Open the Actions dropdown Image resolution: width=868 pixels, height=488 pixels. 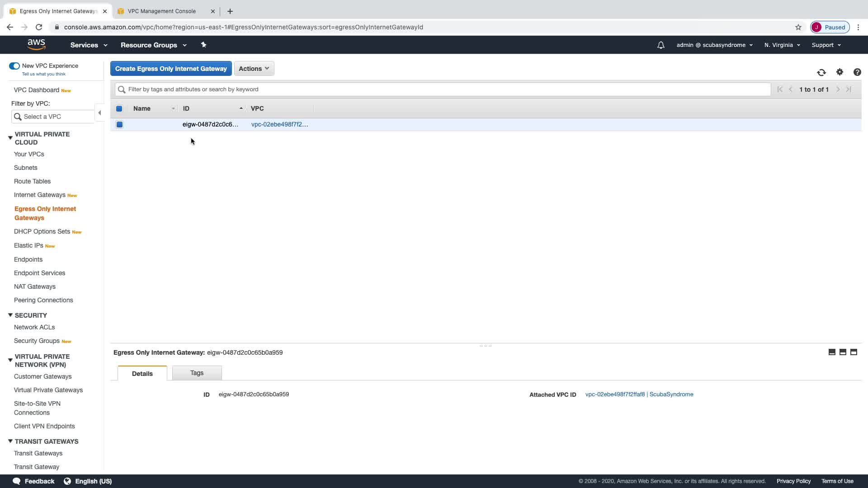tap(254, 69)
